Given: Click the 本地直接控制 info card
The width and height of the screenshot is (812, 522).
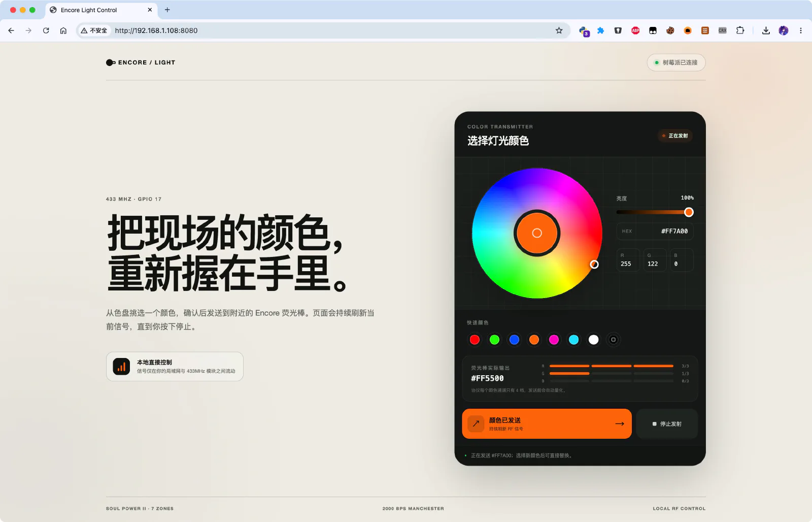Looking at the screenshot, I should [x=175, y=367].
